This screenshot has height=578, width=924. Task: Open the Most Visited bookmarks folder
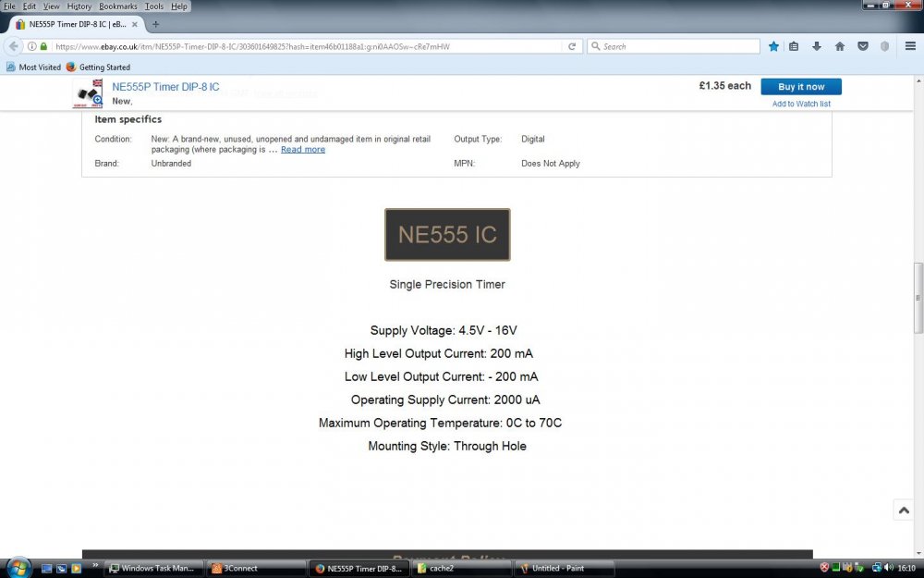34,68
